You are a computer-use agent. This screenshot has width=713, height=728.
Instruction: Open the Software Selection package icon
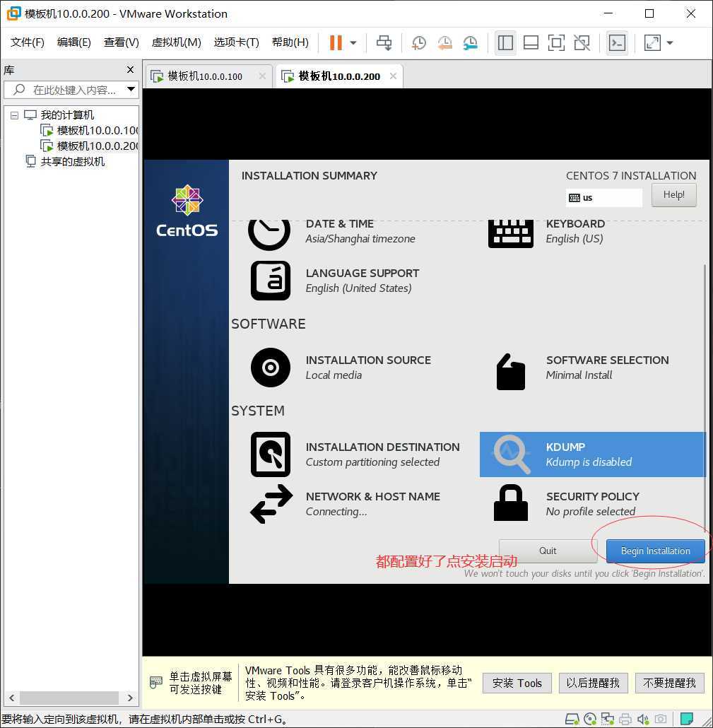coord(511,372)
